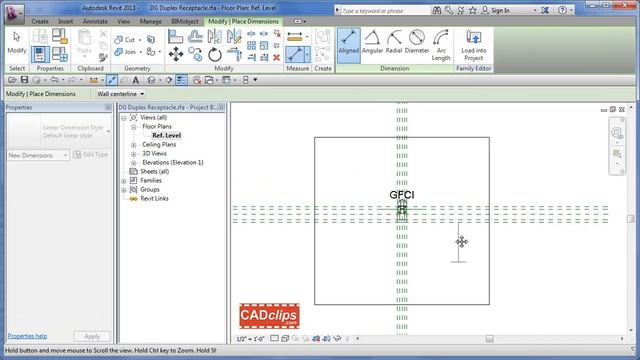Screen dimensions: 640x360
Task: Select the Align tool in Modify panel
Action: [176, 37]
